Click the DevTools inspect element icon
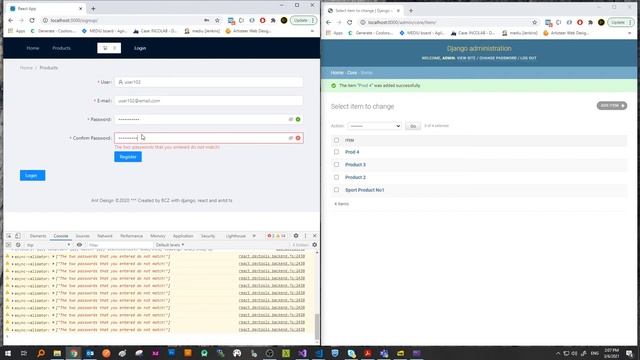The height and width of the screenshot is (360, 640). 9,236
